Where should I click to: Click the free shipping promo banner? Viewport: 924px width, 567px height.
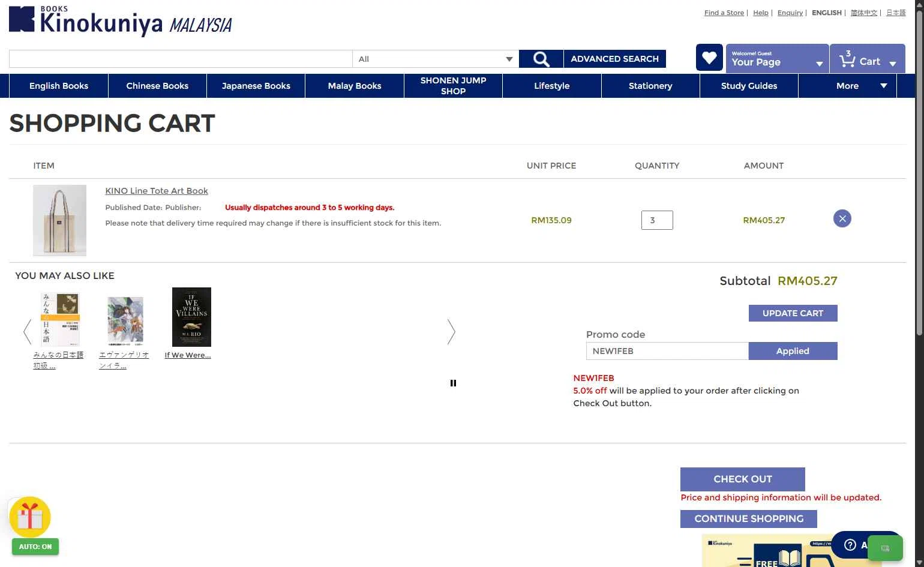(791, 551)
